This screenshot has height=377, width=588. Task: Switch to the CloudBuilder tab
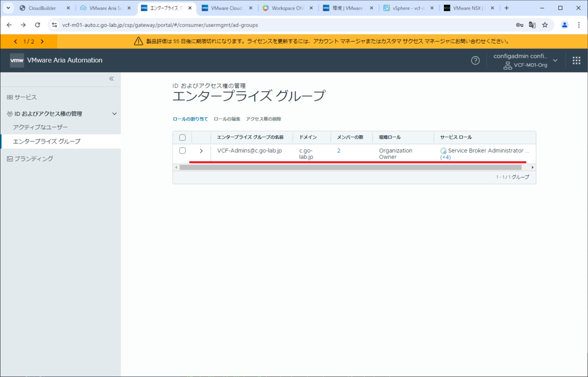[x=44, y=8]
